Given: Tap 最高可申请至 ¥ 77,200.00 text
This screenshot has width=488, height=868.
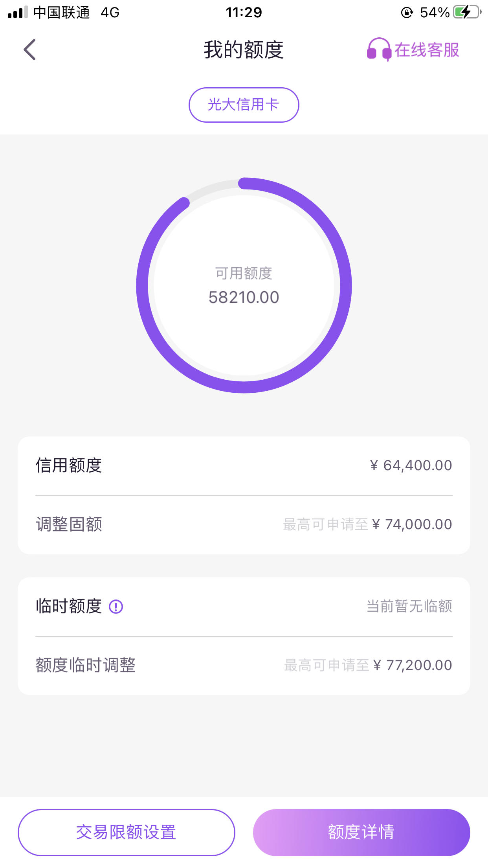Looking at the screenshot, I should [368, 665].
